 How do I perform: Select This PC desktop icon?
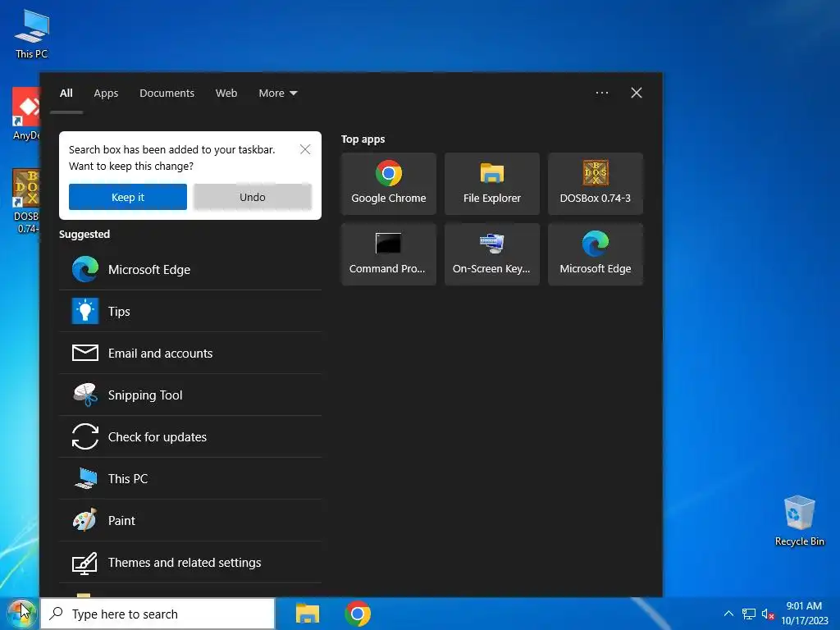tap(32, 34)
